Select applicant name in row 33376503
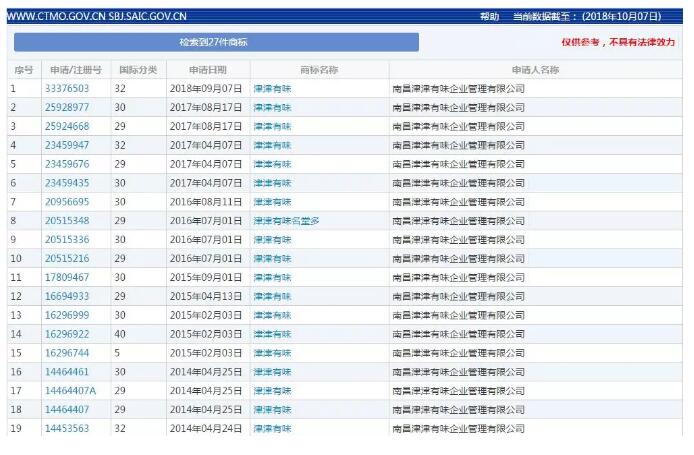This screenshot has height=455, width=694. [458, 89]
